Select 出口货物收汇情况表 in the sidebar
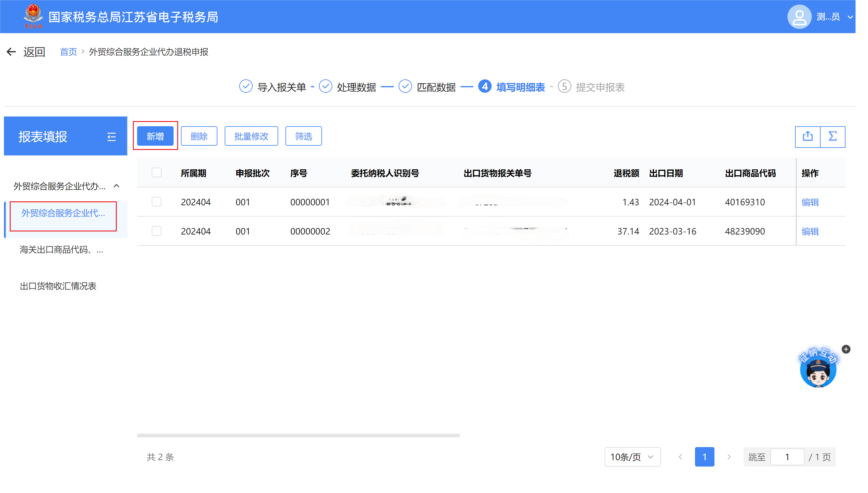This screenshot has width=868, height=493. [58, 286]
